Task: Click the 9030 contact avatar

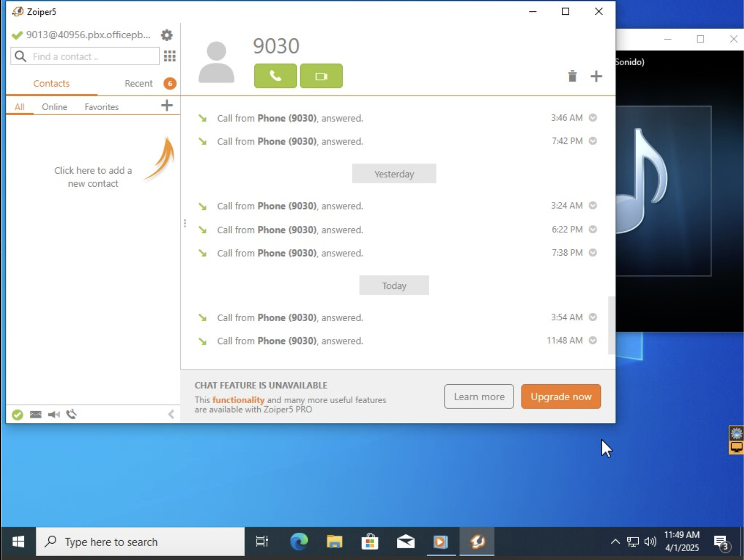Action: [217, 62]
